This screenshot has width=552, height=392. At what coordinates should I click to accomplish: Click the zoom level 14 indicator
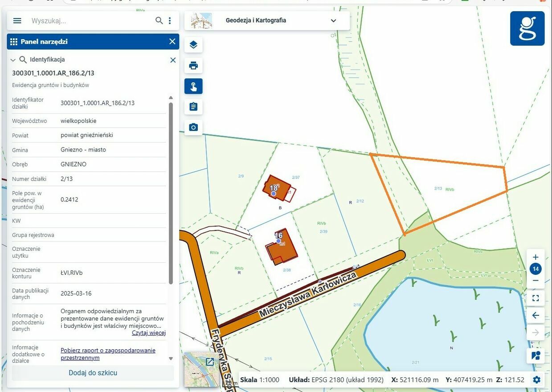(536, 269)
